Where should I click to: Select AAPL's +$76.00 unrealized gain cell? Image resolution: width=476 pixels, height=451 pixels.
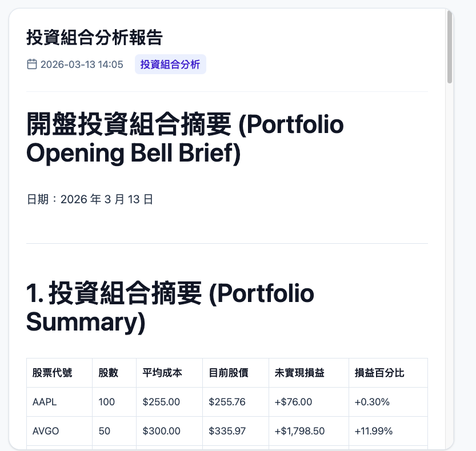tap(293, 402)
